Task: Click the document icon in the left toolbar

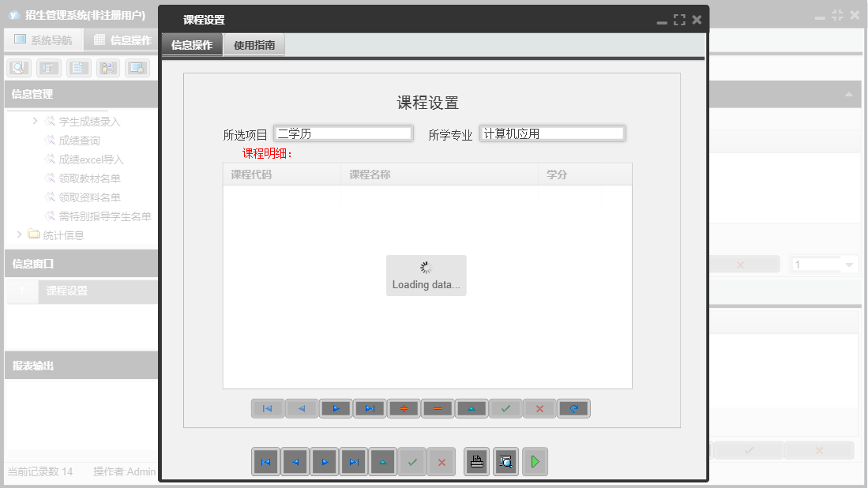Action: pyautogui.click(x=77, y=67)
